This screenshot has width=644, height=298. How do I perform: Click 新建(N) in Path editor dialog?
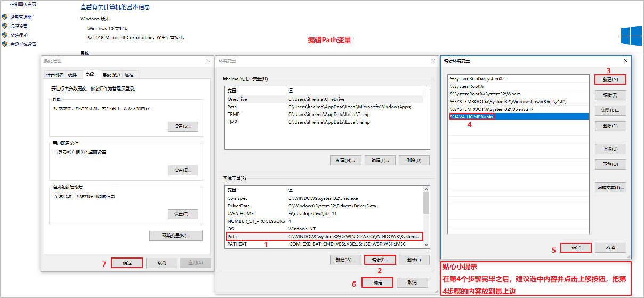pos(610,79)
